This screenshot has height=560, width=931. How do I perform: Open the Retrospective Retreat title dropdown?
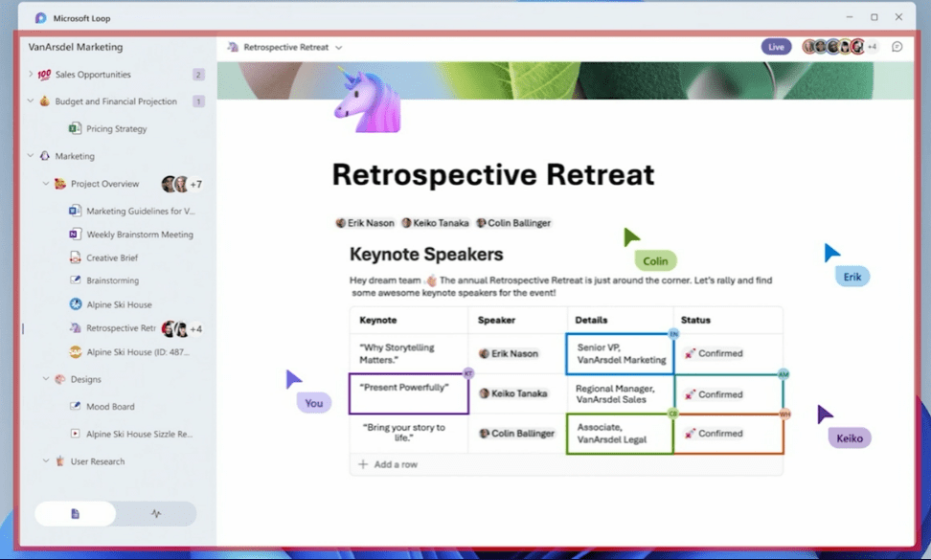[x=339, y=47]
